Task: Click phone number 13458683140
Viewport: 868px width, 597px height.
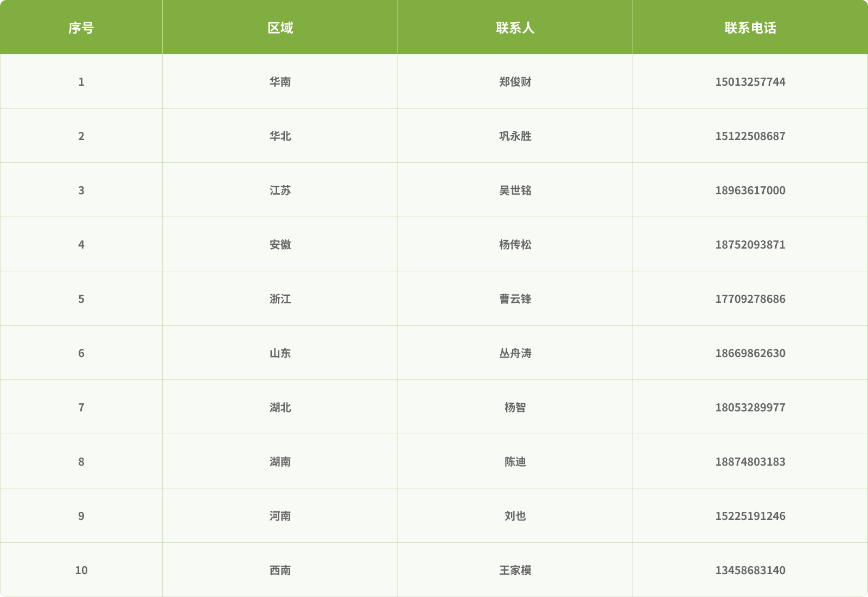Action: coord(750,570)
